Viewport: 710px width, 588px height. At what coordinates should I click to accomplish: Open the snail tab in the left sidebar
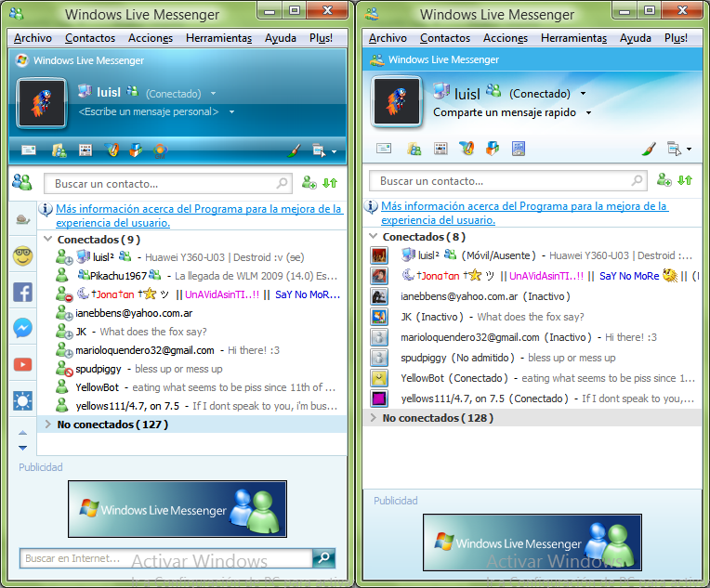[x=22, y=220]
